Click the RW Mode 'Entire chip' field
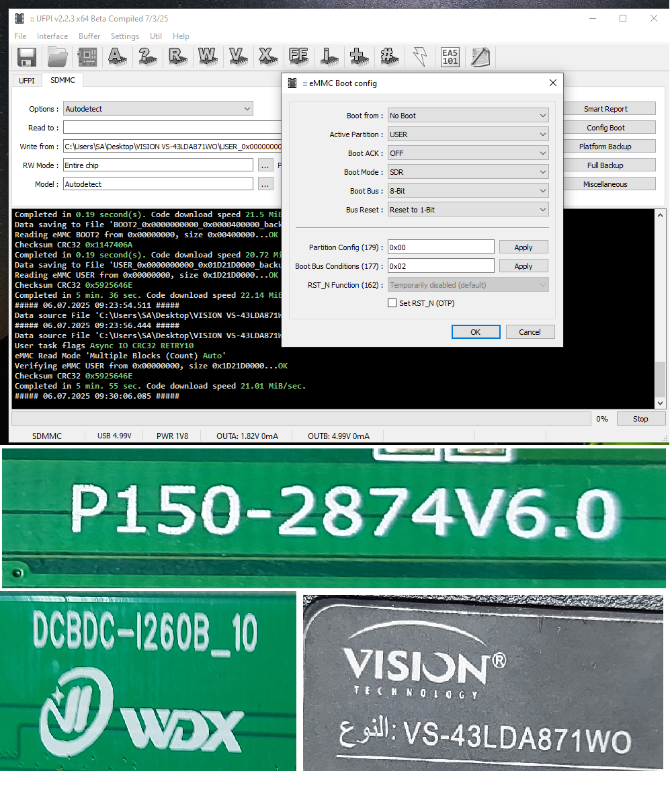The image size is (672, 796). [158, 165]
